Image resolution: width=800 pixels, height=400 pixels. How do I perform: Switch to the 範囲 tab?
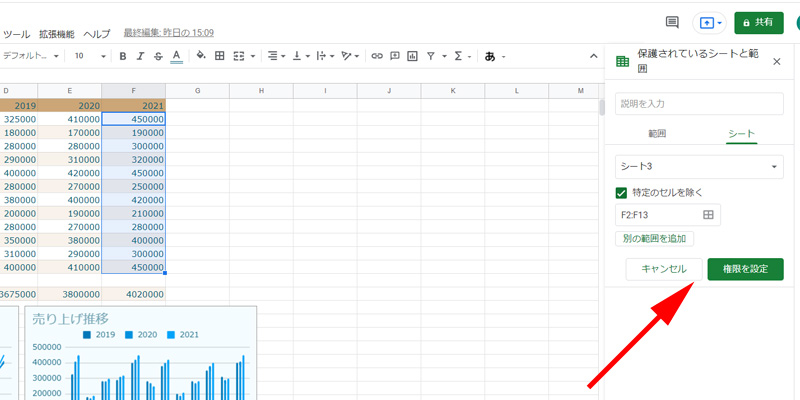tap(657, 134)
